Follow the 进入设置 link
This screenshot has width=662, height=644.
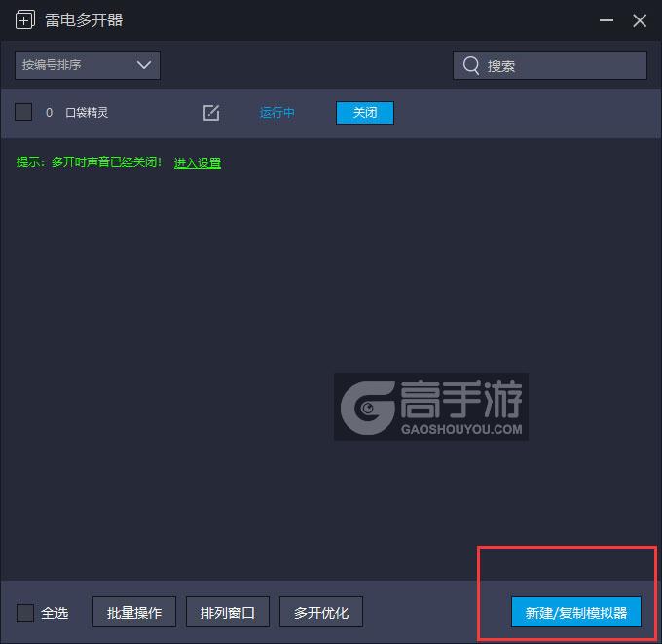point(198,162)
